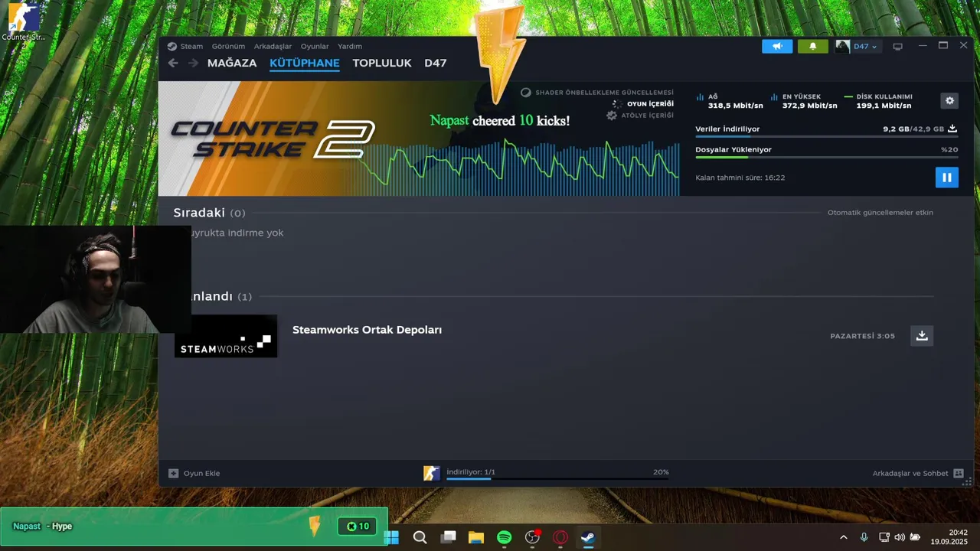This screenshot has width=980, height=551.
Task: Open the Arkadaşlar menu
Action: point(273,46)
